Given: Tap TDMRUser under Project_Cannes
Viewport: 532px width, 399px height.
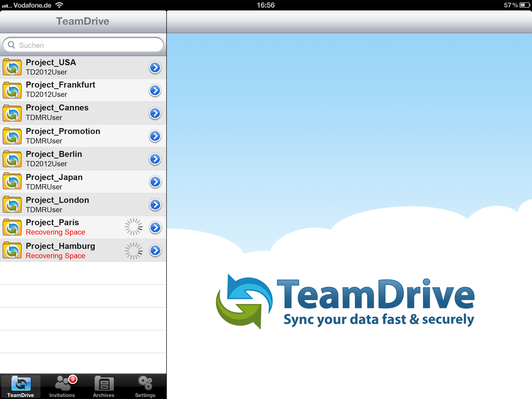Looking at the screenshot, I should coord(44,118).
